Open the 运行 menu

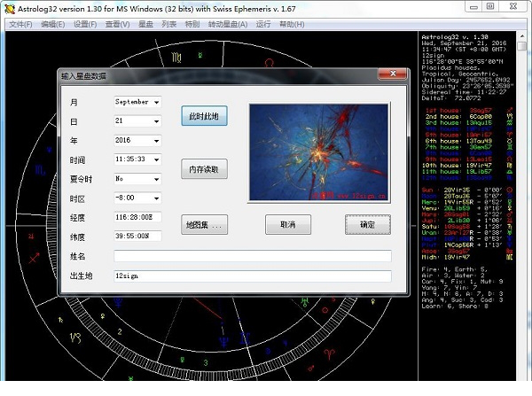click(263, 25)
